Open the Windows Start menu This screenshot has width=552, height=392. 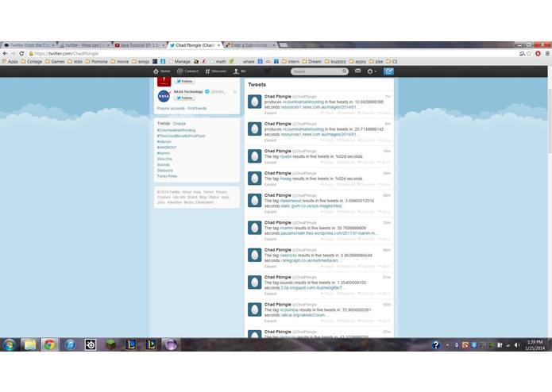(10, 345)
